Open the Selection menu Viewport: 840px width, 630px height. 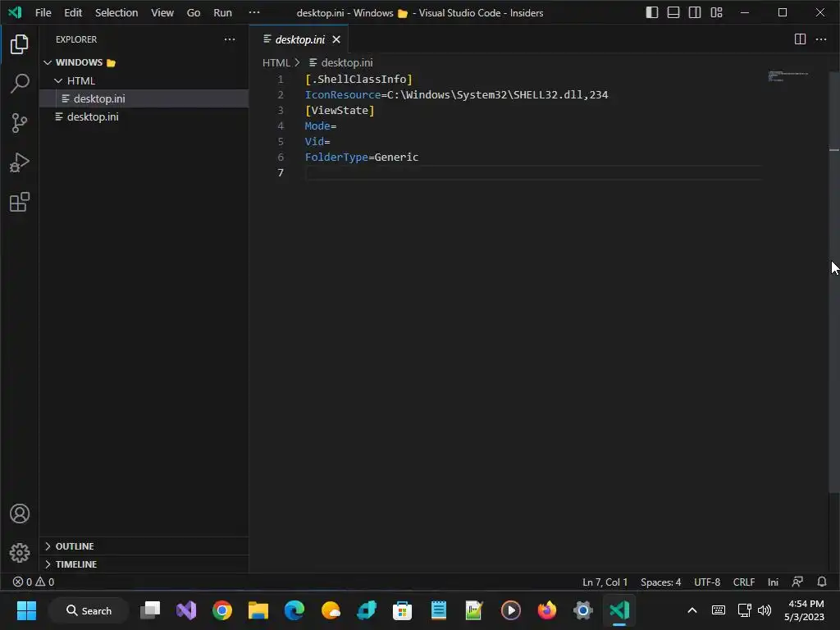coord(116,12)
